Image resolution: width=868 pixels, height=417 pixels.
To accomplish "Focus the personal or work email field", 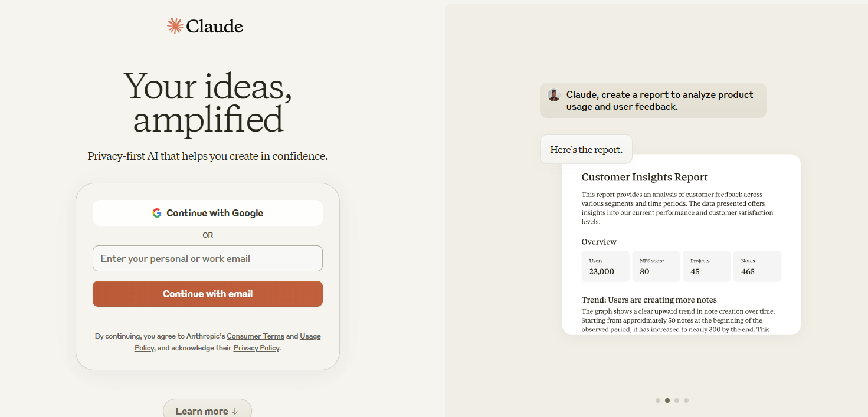I will [208, 258].
